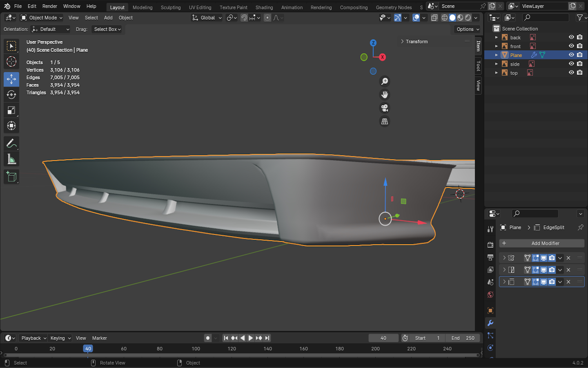Switch to the Sculpting workspace tab

pos(171,7)
